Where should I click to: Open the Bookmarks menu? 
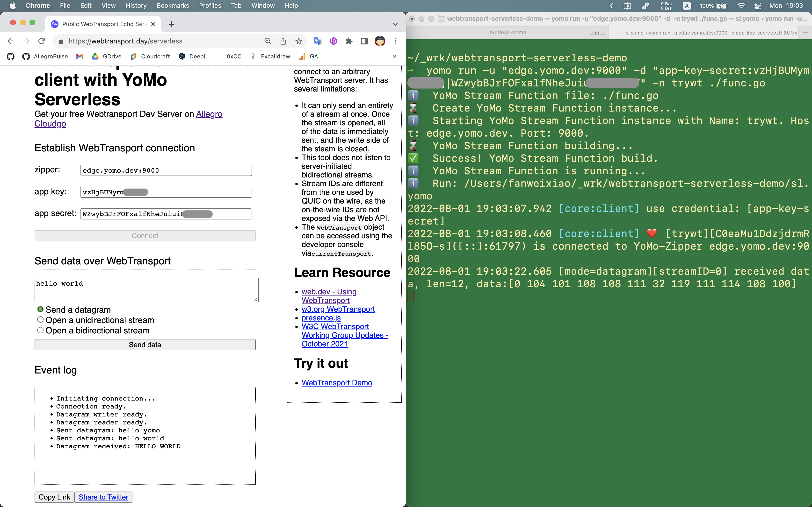(x=173, y=5)
